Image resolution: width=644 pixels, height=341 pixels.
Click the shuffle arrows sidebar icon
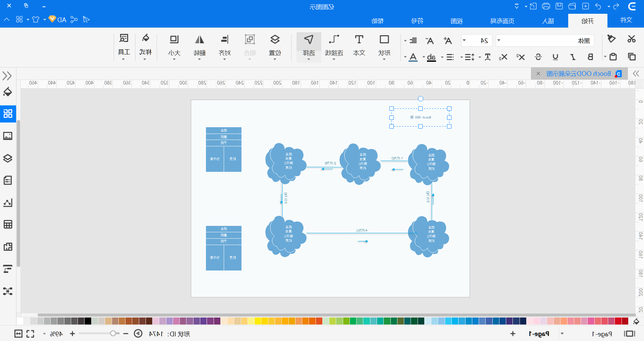pyautogui.click(x=8, y=291)
